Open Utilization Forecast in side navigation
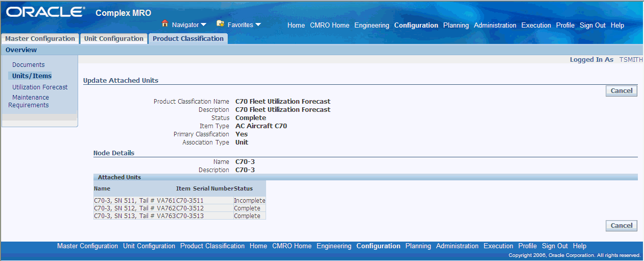This screenshot has width=644, height=261. click(40, 87)
